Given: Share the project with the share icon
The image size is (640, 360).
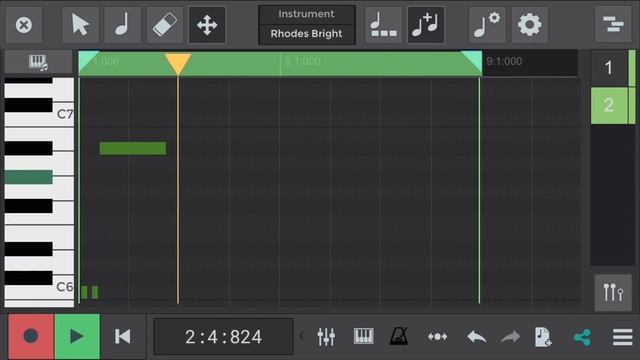Looking at the screenshot, I should coord(582,337).
